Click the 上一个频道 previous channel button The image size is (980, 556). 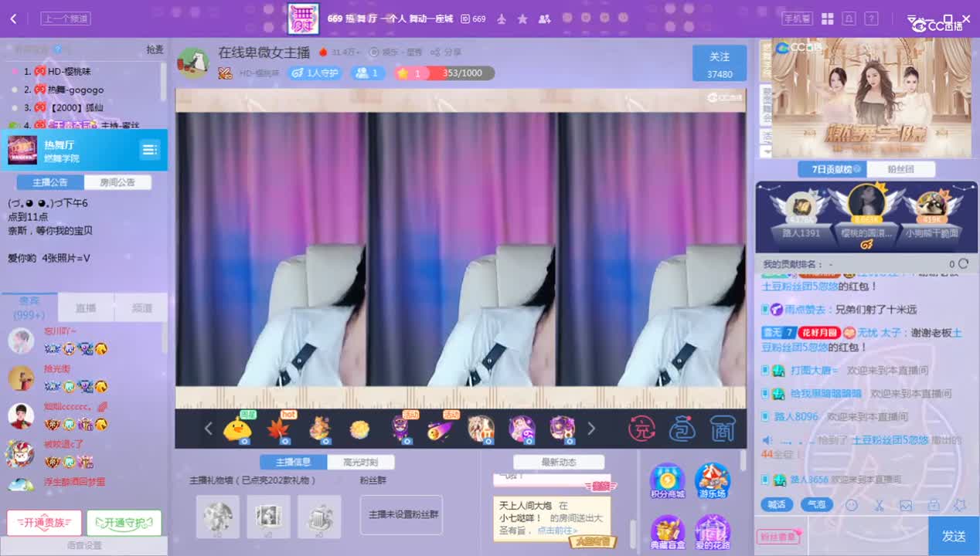66,19
